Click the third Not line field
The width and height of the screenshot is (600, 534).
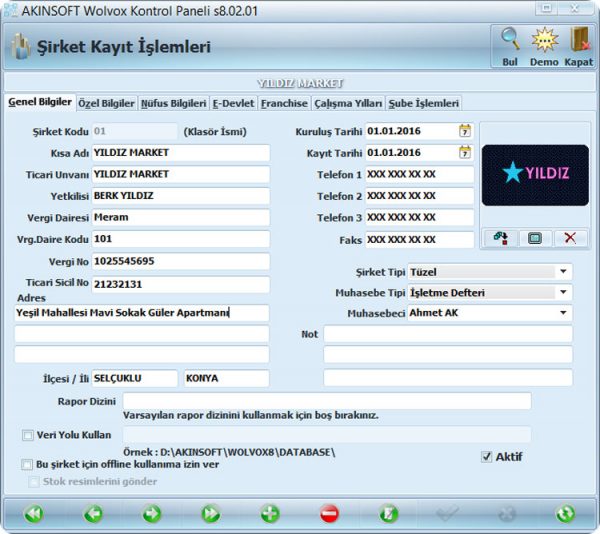pyautogui.click(x=448, y=378)
